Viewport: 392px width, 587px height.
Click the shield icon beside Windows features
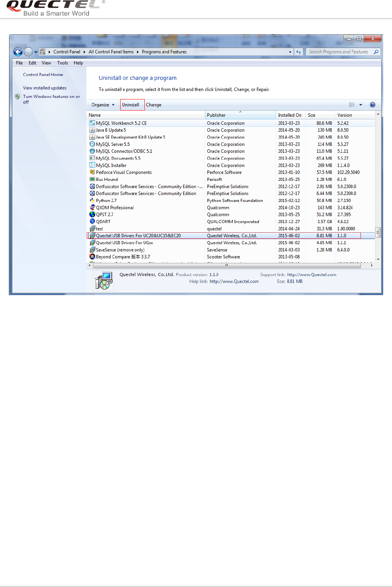click(x=17, y=97)
